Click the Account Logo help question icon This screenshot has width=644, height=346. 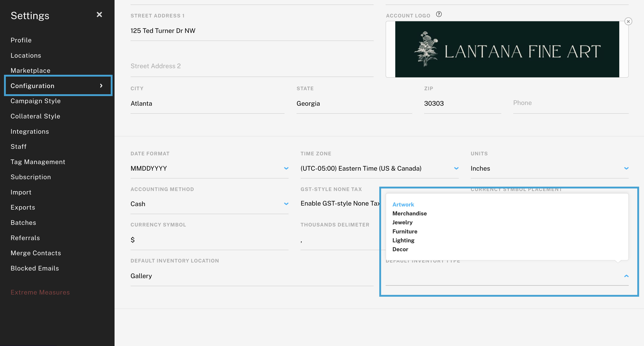pyautogui.click(x=439, y=14)
